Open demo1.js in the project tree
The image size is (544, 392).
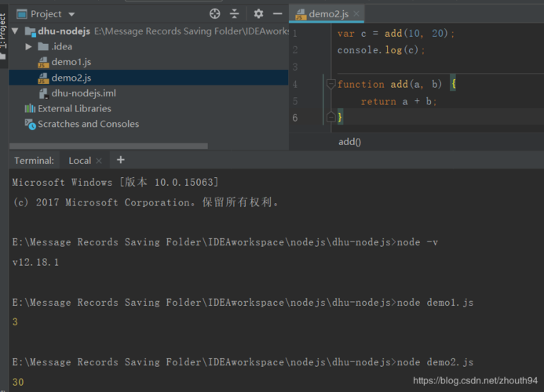(x=71, y=62)
